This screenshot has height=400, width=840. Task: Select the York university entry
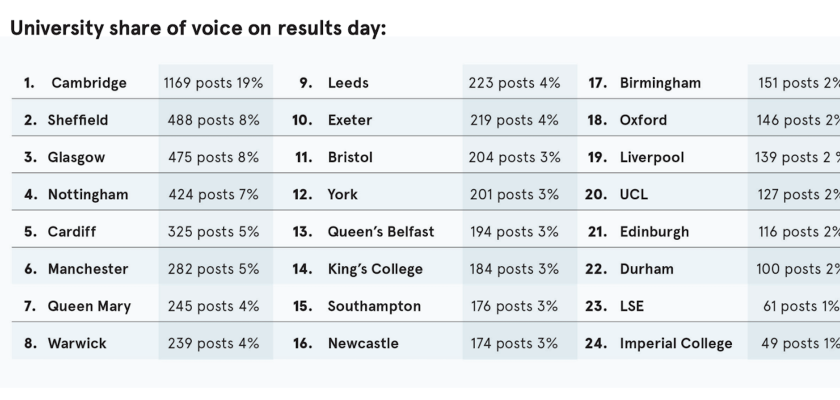pyautogui.click(x=342, y=194)
